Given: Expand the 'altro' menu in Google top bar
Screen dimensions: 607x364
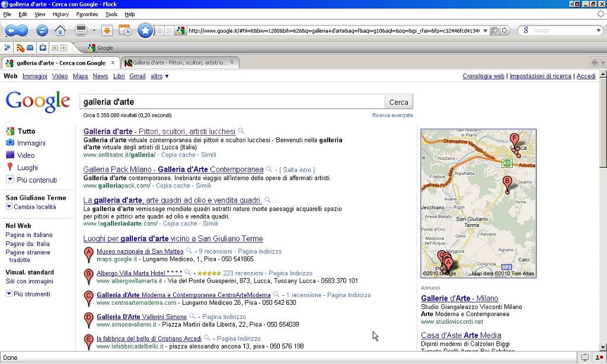Looking at the screenshot, I should [159, 76].
